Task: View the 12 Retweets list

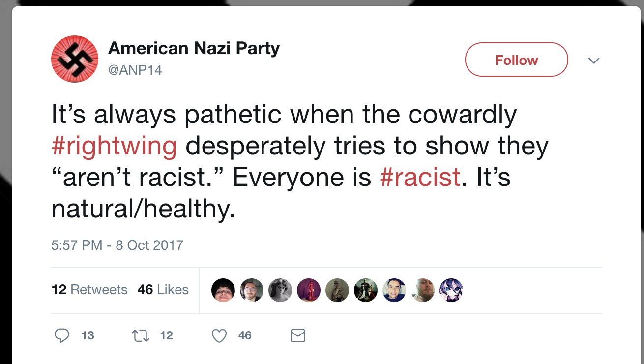Action: pos(89,290)
